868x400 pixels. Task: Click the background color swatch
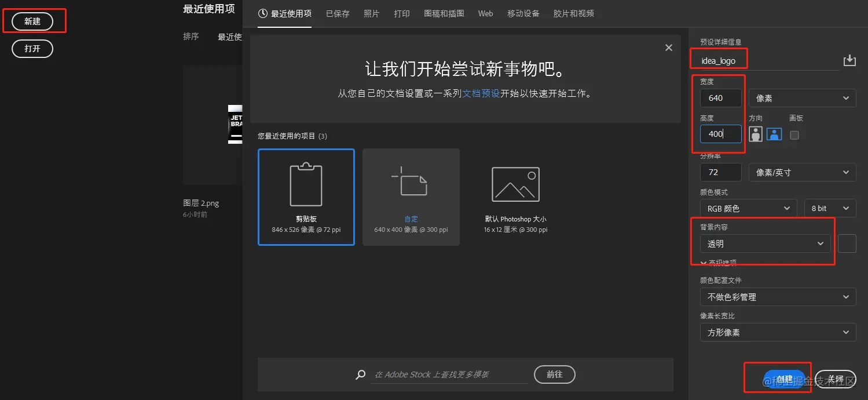point(847,243)
